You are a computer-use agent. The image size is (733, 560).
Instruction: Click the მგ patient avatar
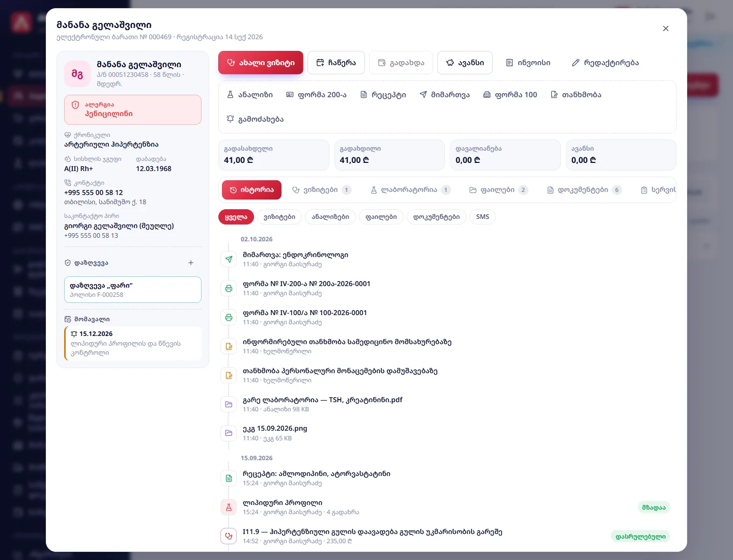pos(77,74)
